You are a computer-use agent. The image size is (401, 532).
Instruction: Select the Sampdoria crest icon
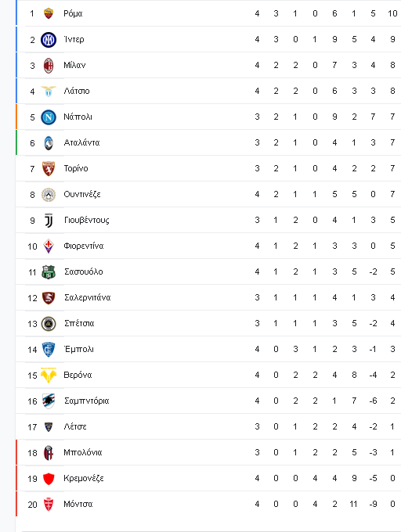(x=49, y=401)
